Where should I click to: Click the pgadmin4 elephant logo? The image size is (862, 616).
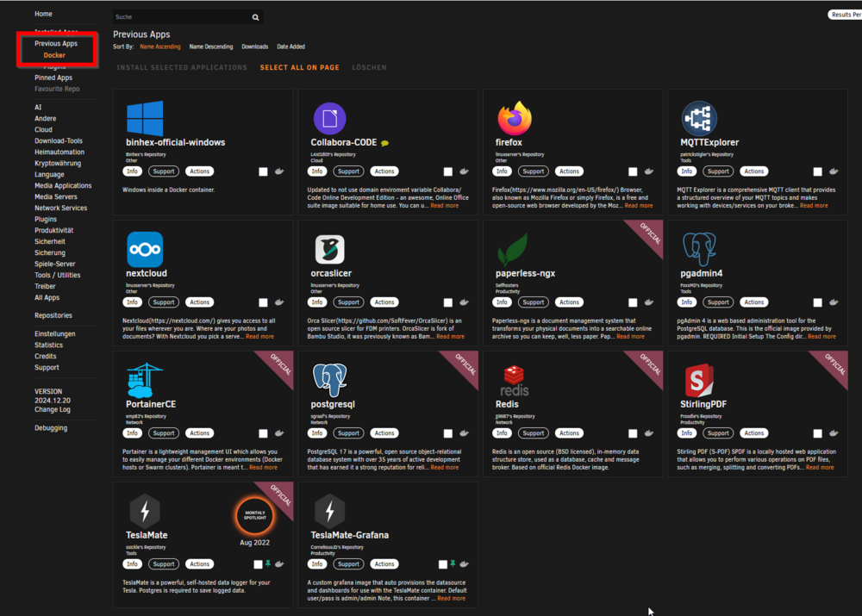coord(699,249)
